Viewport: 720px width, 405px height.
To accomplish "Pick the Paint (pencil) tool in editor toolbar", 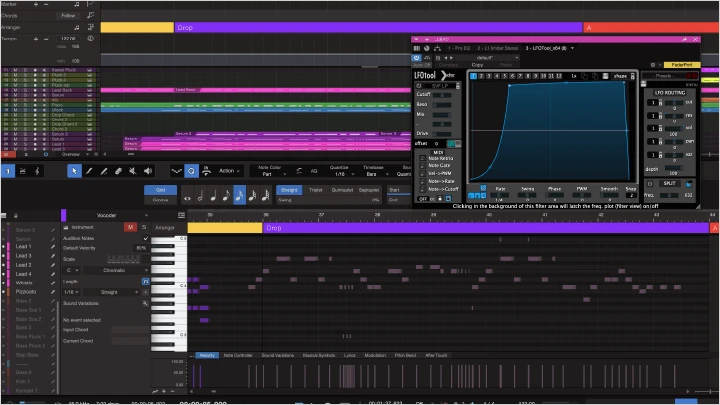I will click(x=104, y=171).
